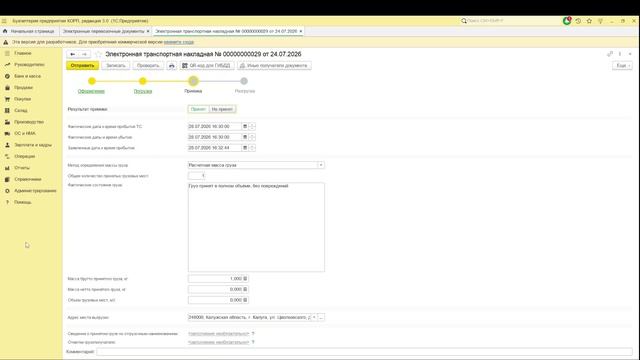Viewport: 640px width, 360px height.
Task: Click the Склад icon in sidebar
Action: (7, 111)
